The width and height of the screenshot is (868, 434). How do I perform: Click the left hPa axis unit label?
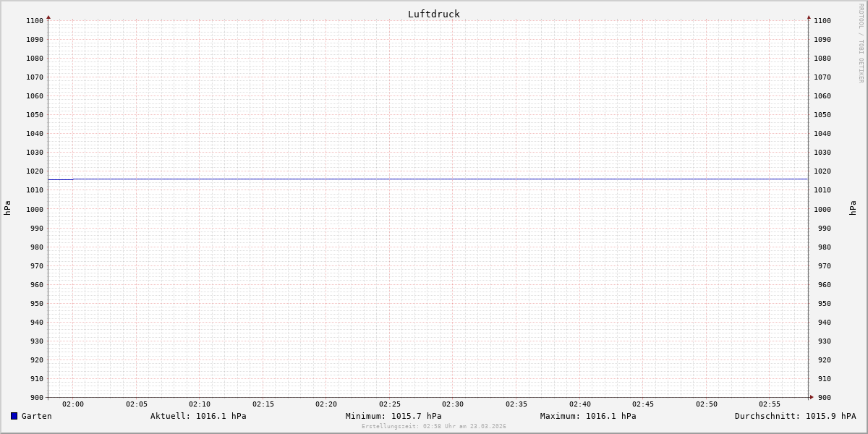click(x=7, y=208)
